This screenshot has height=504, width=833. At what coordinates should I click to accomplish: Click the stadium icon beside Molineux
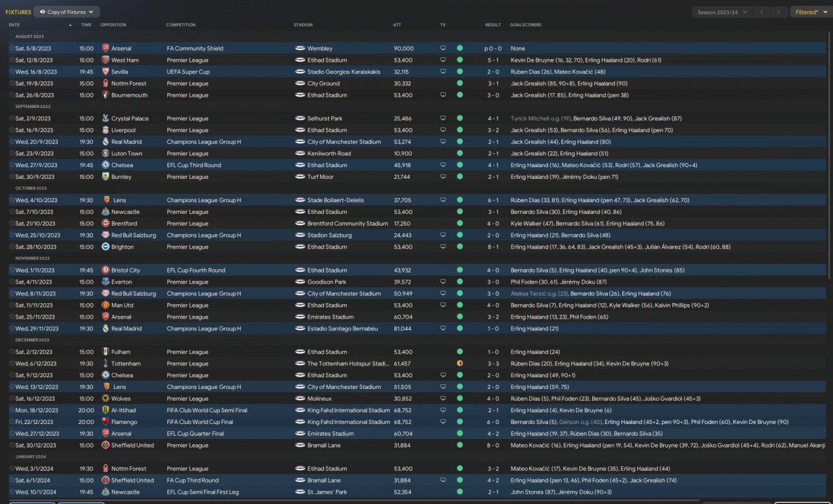300,399
